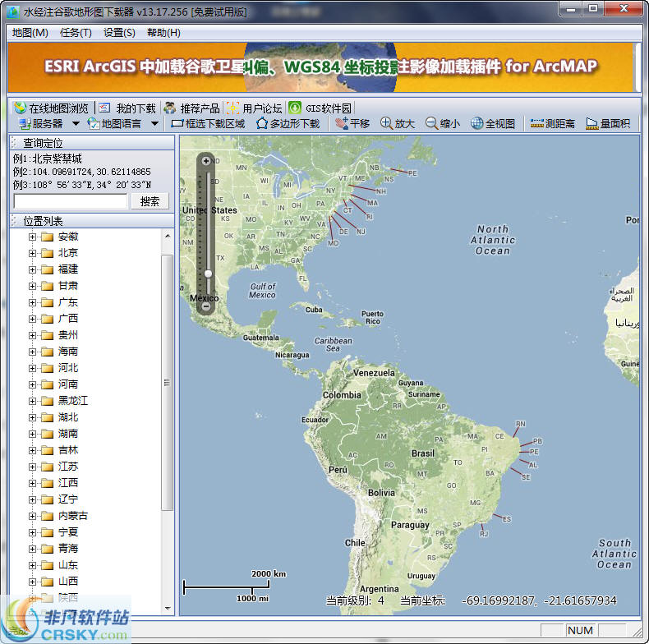Open the 在线地图浏览 online map browser tab
This screenshot has height=644, width=649.
pos(51,108)
